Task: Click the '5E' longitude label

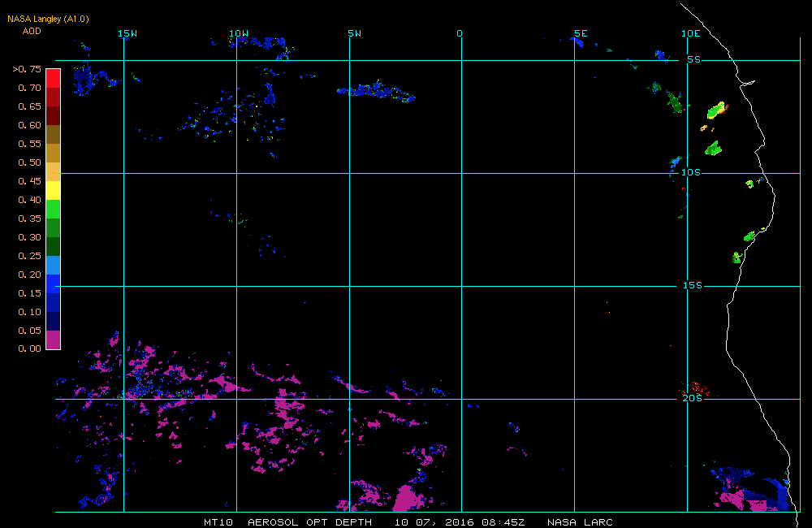Action: click(x=581, y=33)
